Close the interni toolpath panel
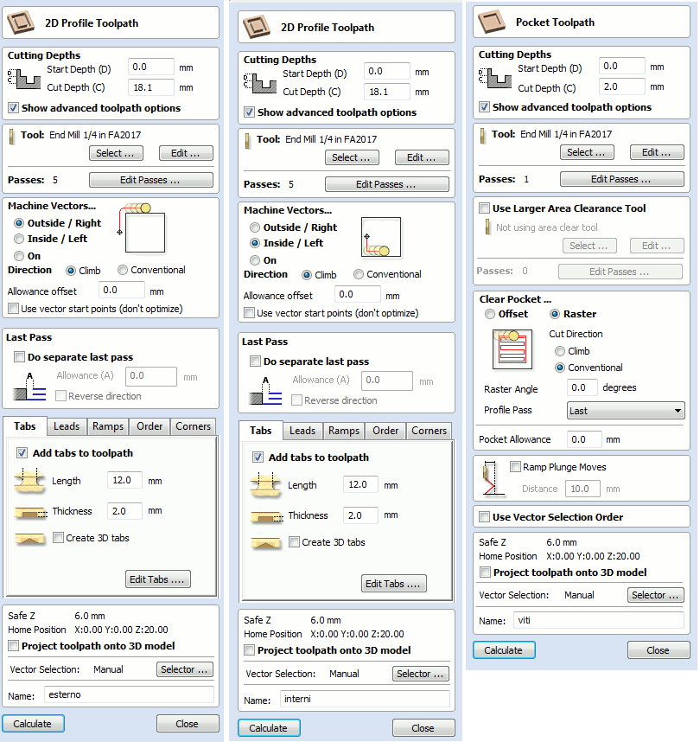This screenshot has height=742, width=700. tap(423, 728)
